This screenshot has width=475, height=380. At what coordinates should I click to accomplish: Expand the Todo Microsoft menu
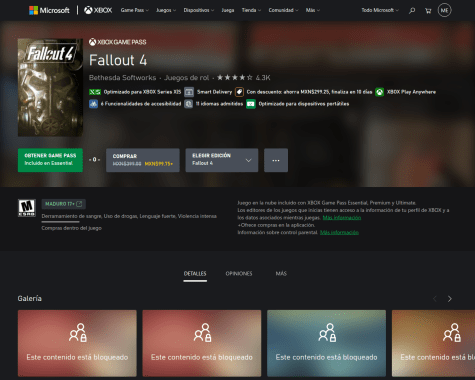pos(380,10)
